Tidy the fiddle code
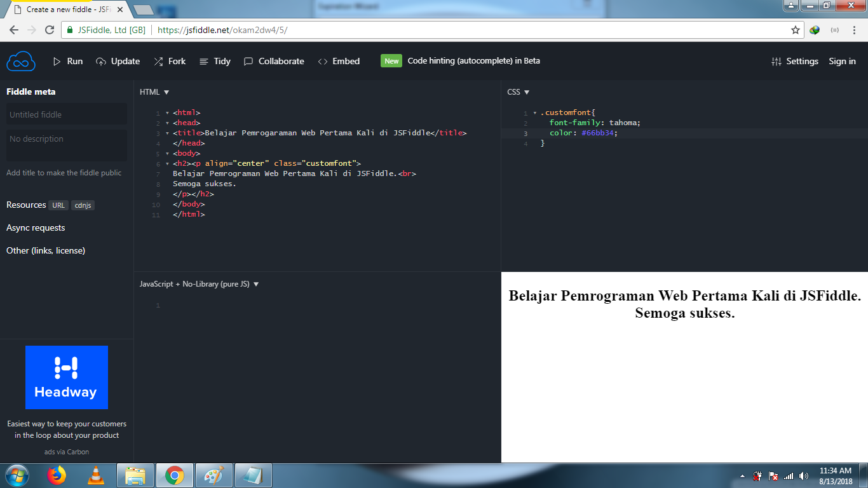The width and height of the screenshot is (868, 488). tap(220, 61)
